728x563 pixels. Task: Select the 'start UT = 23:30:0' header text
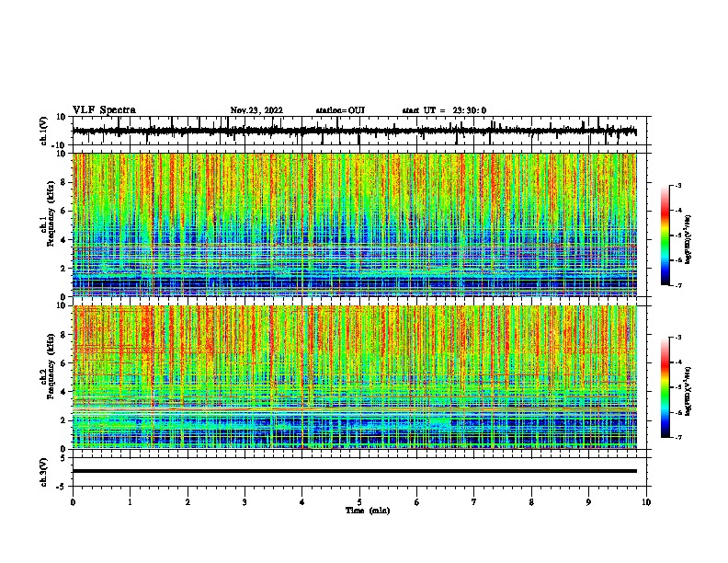pyautogui.click(x=444, y=110)
